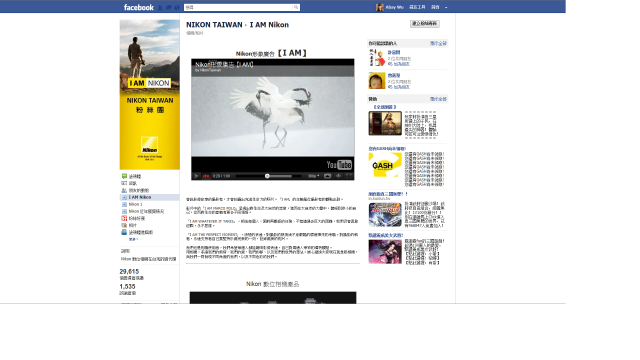Viewport: 640px width, 360px height.
Task: Click the see-all link in sponsored section
Action: [438, 99]
